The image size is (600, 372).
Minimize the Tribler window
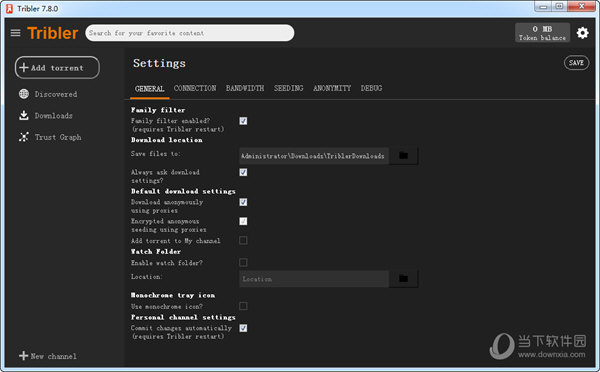[x=543, y=7]
